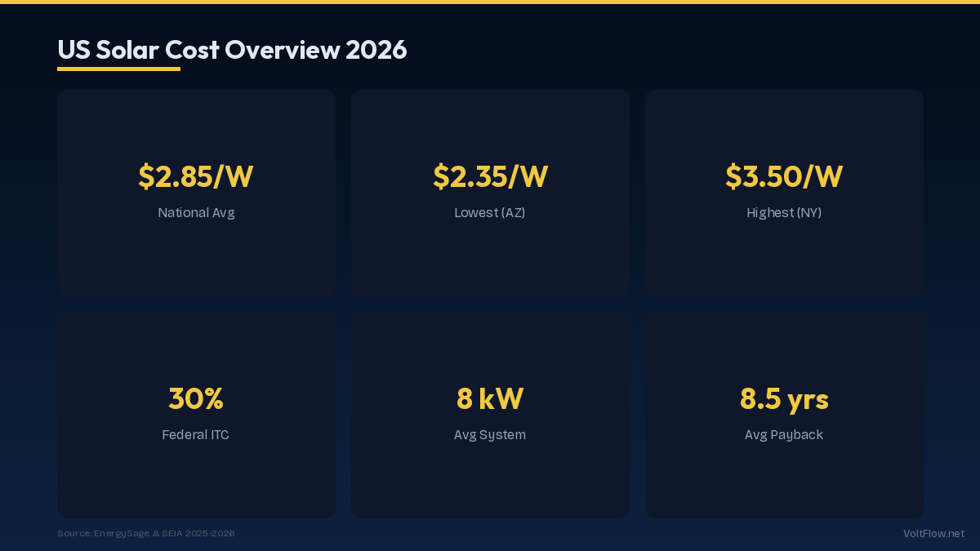
Task: Click the Highest (NY) label
Action: click(784, 213)
